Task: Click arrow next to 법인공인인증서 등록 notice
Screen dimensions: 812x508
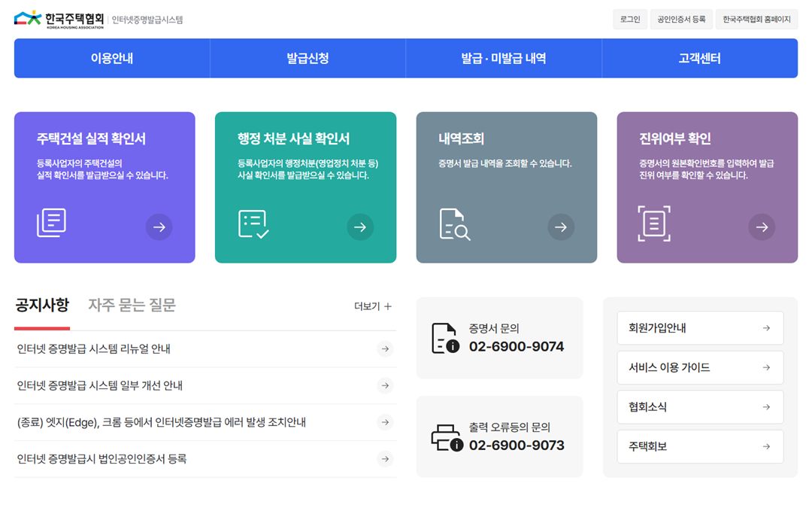Action: 385,459
